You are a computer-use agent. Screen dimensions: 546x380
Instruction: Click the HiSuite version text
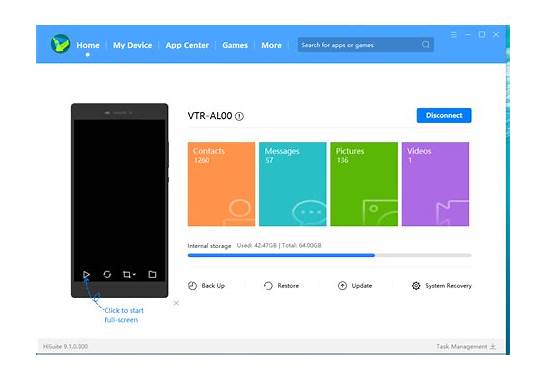coord(65,347)
